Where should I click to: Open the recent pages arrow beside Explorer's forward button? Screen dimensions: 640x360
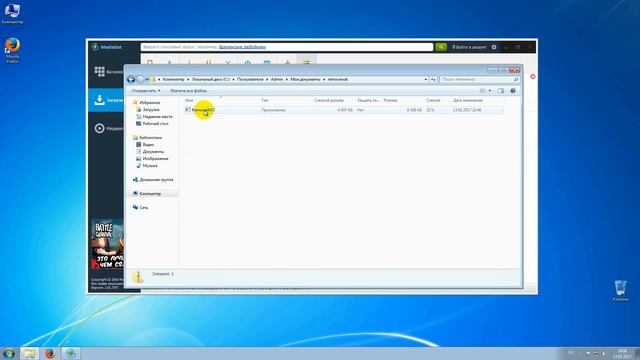pyautogui.click(x=147, y=79)
